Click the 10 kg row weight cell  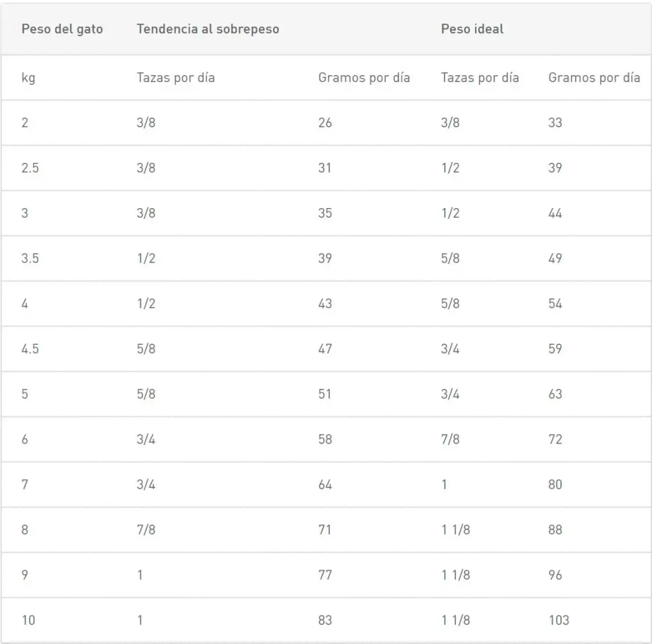pos(28,620)
